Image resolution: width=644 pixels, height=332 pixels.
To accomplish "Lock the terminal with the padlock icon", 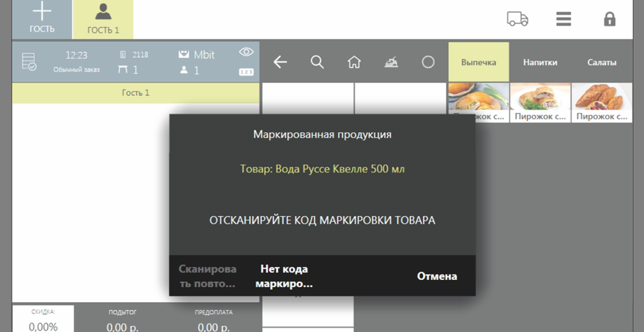I will pyautogui.click(x=609, y=19).
